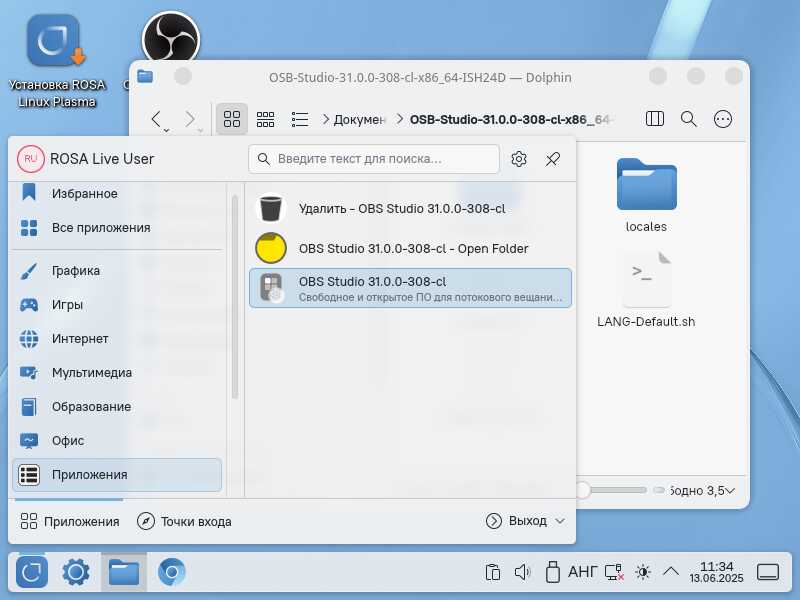Launch the Chromium browser from the taskbar
800x600 pixels.
[x=171, y=572]
